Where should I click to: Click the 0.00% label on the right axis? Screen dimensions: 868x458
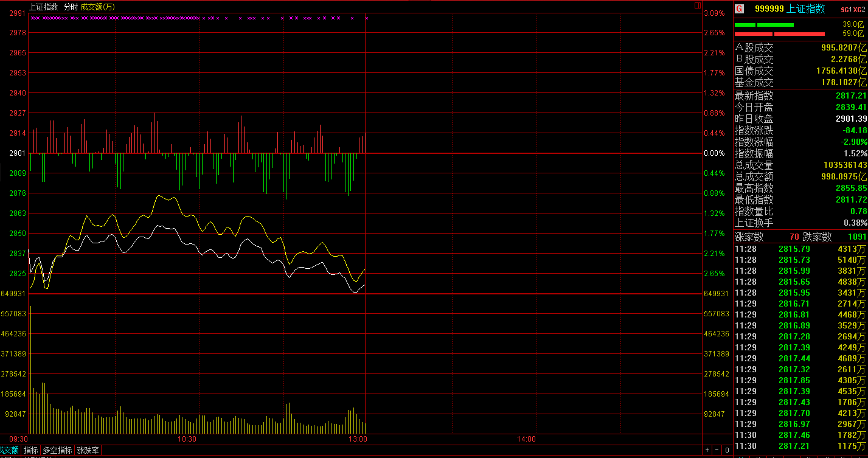(713, 153)
